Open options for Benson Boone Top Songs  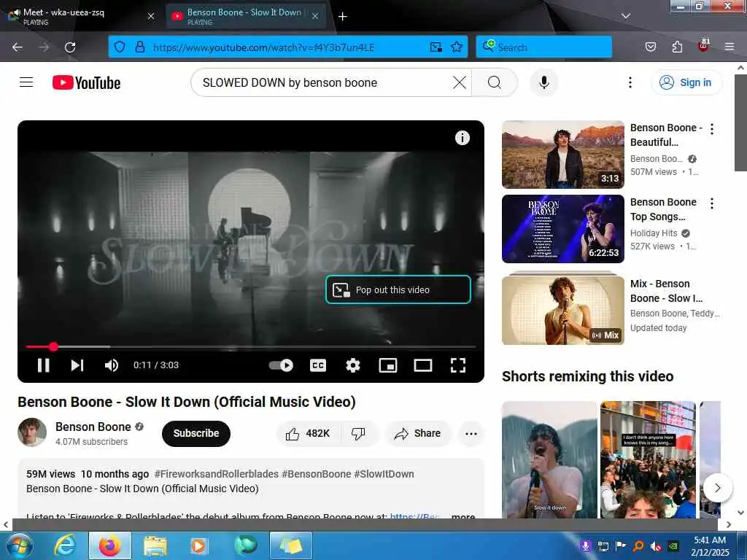pyautogui.click(x=712, y=203)
